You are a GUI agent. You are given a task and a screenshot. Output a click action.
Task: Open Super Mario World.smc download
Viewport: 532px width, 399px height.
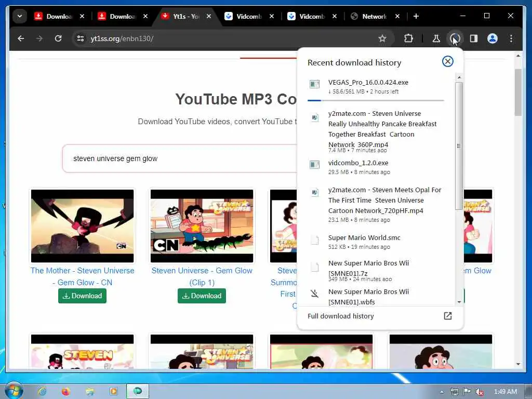point(376,242)
